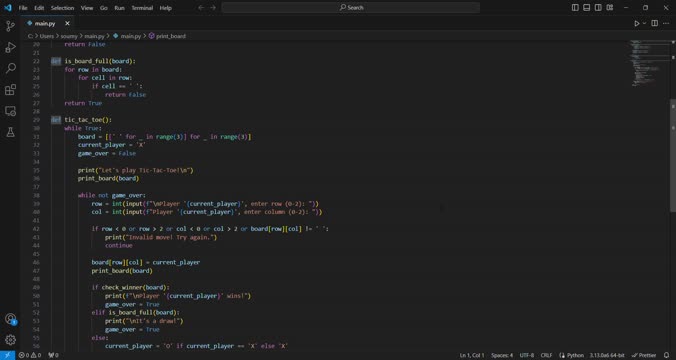Open the View menu
Screen dimensions: 676x360
pyautogui.click(x=87, y=8)
